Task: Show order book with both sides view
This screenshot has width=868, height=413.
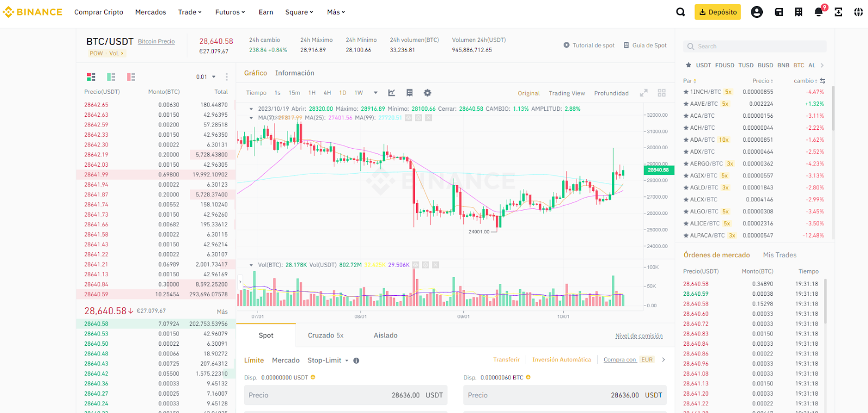Action: (91, 77)
